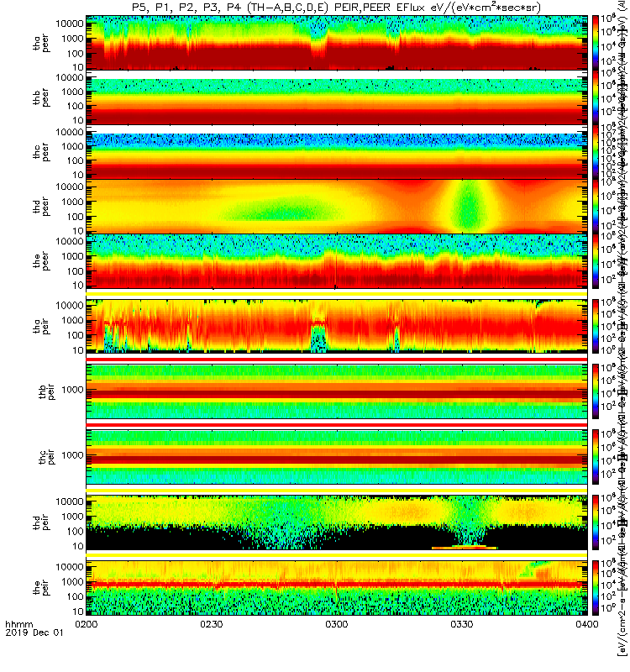Select the 'tha peer' panel label
Image resolution: width=630 pixels, height=672 pixels.
click(x=41, y=44)
